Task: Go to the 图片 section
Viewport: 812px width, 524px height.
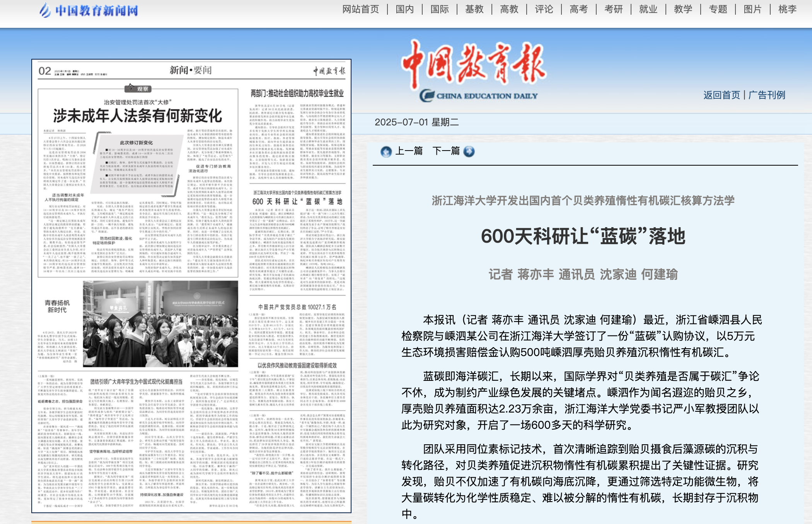Action: [753, 9]
